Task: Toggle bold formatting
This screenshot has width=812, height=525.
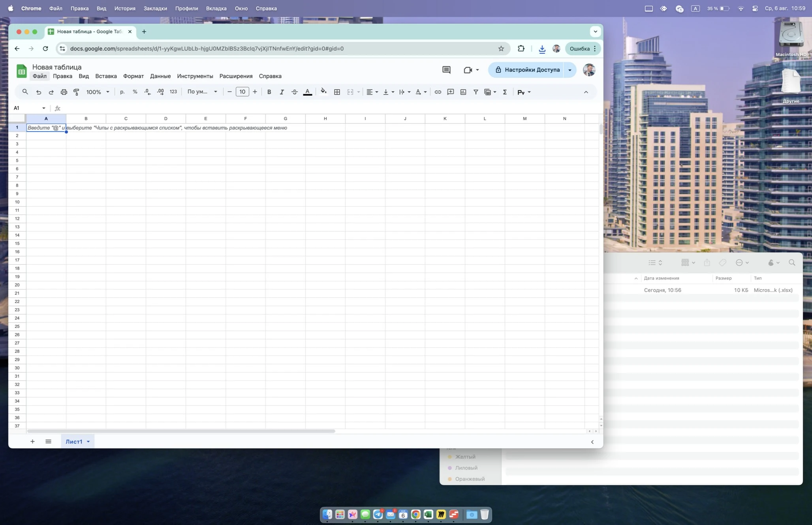Action: point(269,92)
